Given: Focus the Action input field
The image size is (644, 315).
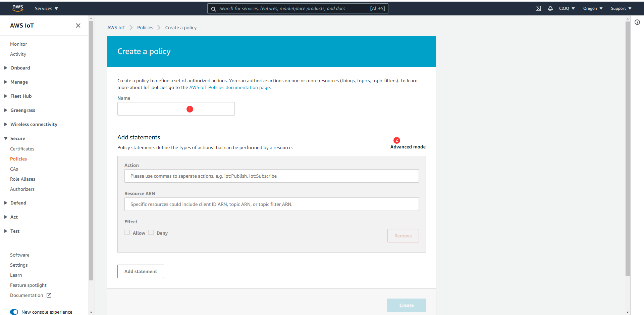Looking at the screenshot, I should click(272, 176).
